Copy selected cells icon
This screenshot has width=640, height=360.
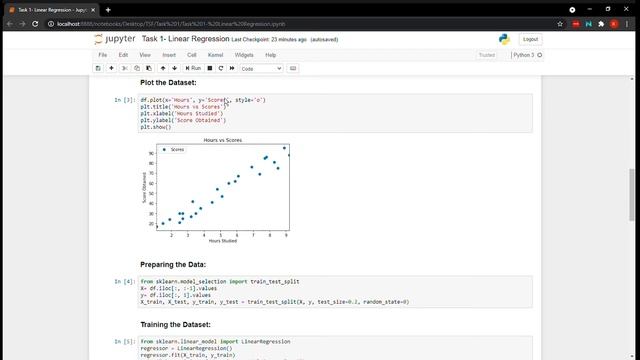tap(137, 69)
